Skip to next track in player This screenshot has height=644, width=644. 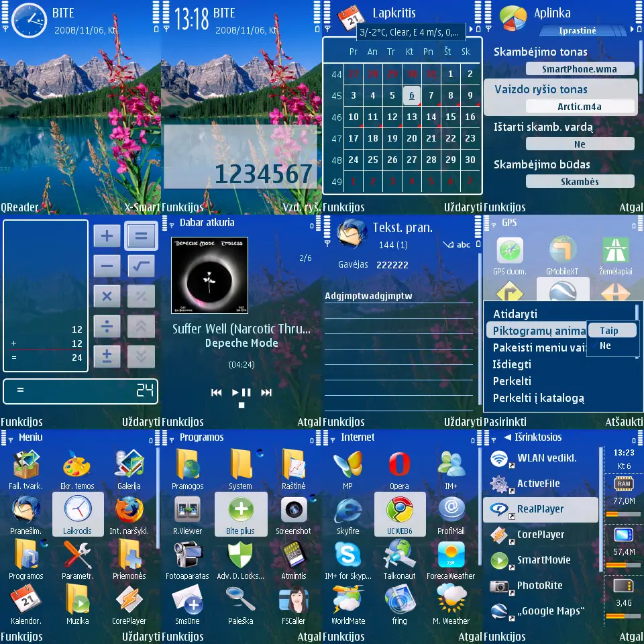pos(266,392)
